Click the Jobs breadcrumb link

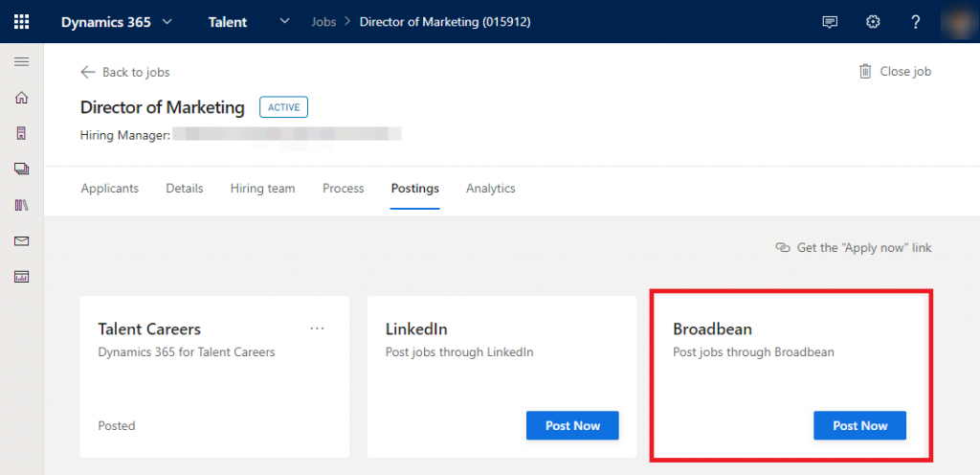[x=323, y=22]
